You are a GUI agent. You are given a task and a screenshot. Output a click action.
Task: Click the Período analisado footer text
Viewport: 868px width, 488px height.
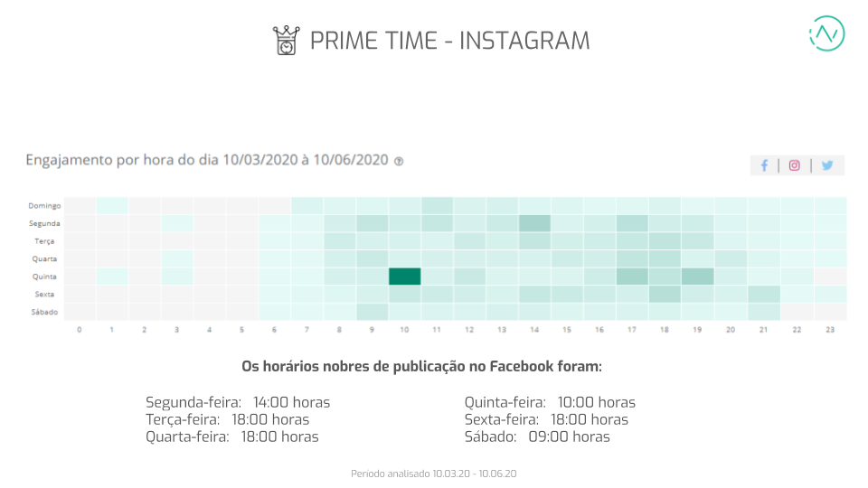pos(434,474)
